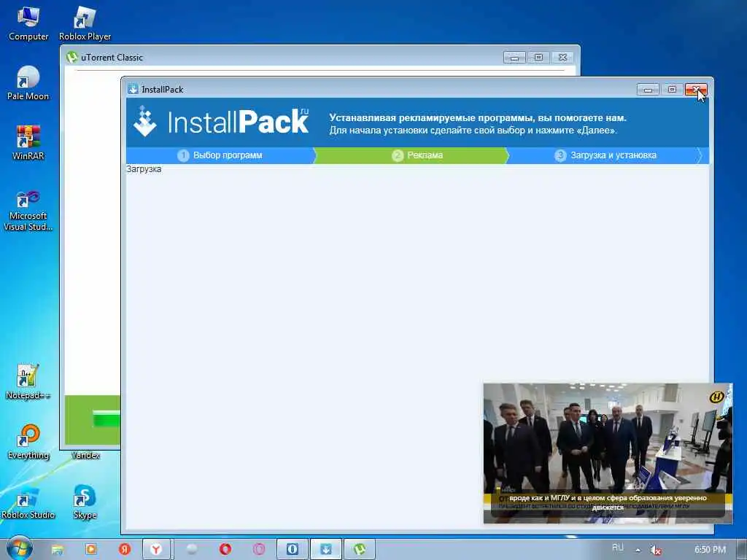
Task: Launch Skype from the desktop
Action: (85, 502)
